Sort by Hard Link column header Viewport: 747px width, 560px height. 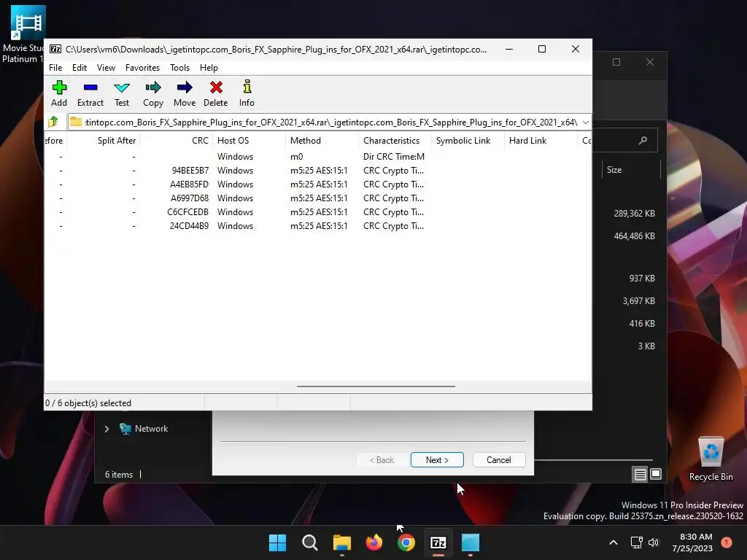pos(541,141)
